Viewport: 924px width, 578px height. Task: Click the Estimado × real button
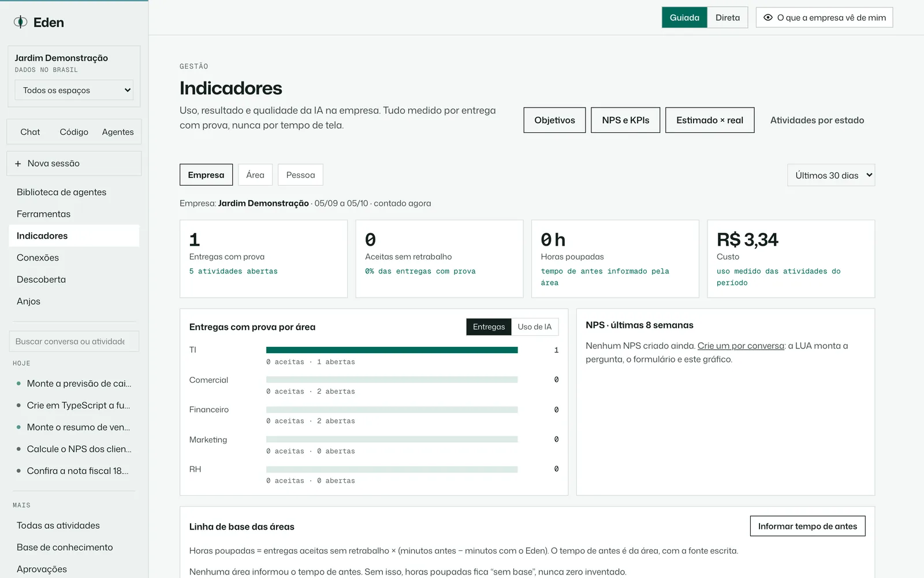tap(710, 120)
